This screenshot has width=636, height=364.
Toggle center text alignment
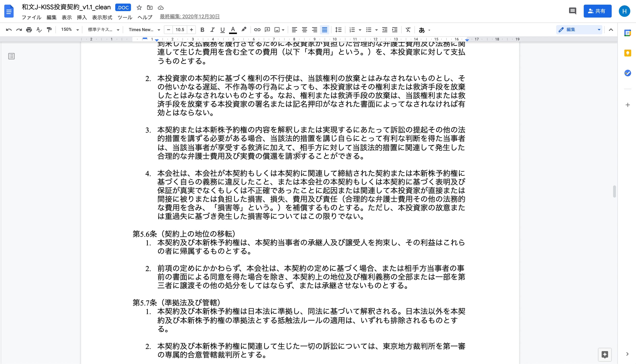(x=304, y=30)
